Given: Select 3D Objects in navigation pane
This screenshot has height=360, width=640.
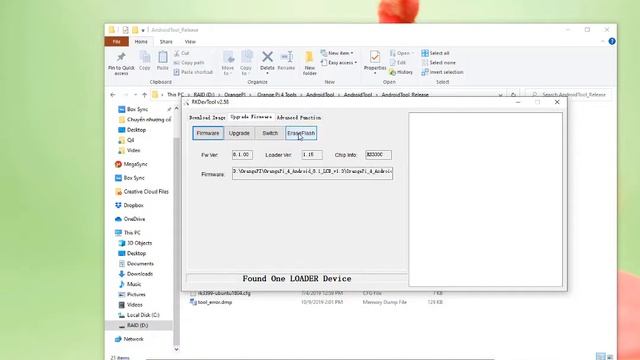Looking at the screenshot, I should [x=135, y=243].
